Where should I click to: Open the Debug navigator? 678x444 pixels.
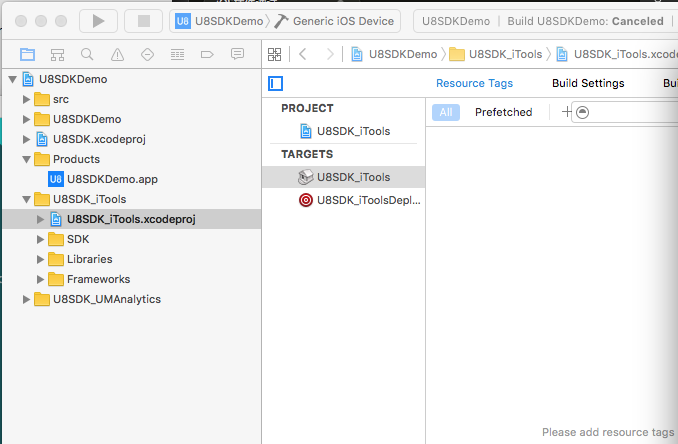[177, 54]
